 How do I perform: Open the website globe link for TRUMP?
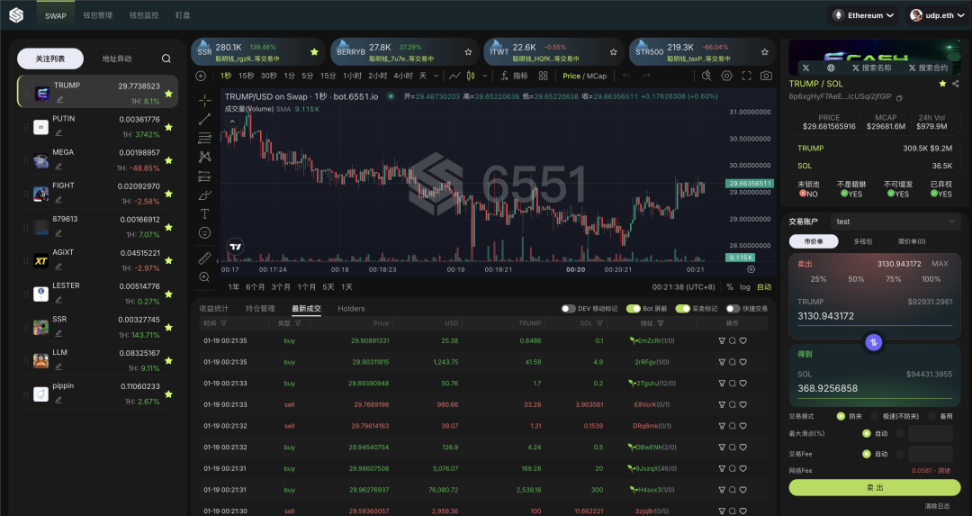tap(831, 68)
